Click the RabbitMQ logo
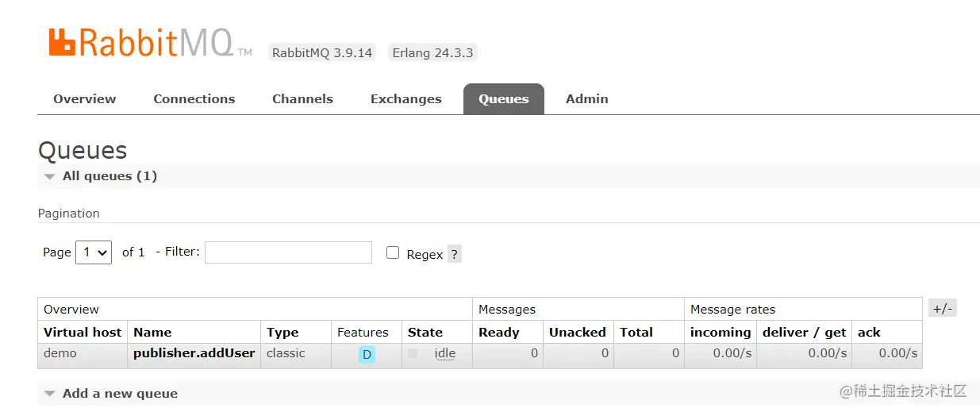The image size is (980, 412). pyautogui.click(x=151, y=42)
